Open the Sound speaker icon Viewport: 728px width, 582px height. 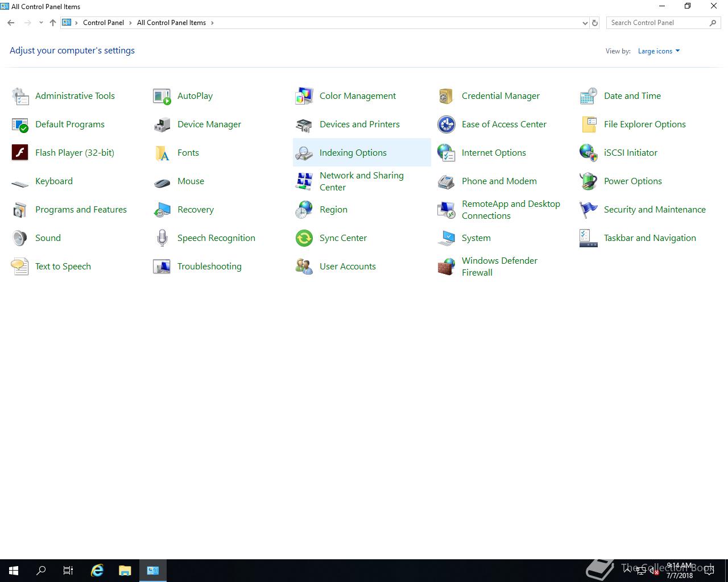tap(20, 238)
